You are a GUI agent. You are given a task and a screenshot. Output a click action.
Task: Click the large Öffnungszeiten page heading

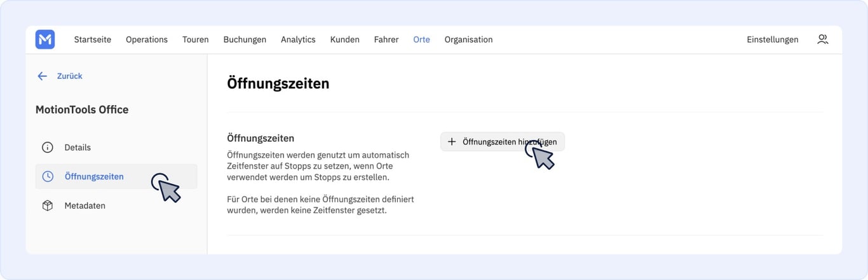278,83
